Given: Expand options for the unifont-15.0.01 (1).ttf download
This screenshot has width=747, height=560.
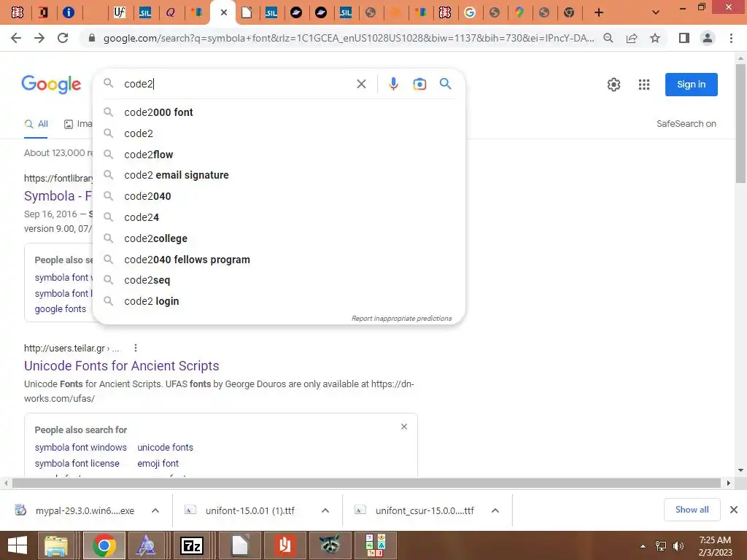Looking at the screenshot, I should [325, 510].
